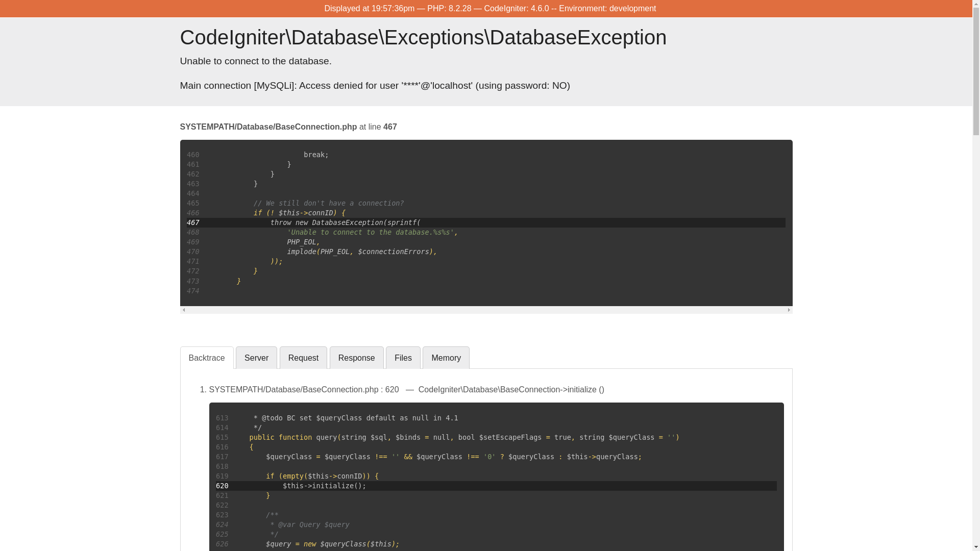This screenshot has width=980, height=551.
Task: Click highlighted line 467 in the code snippet
Action: pos(486,222)
